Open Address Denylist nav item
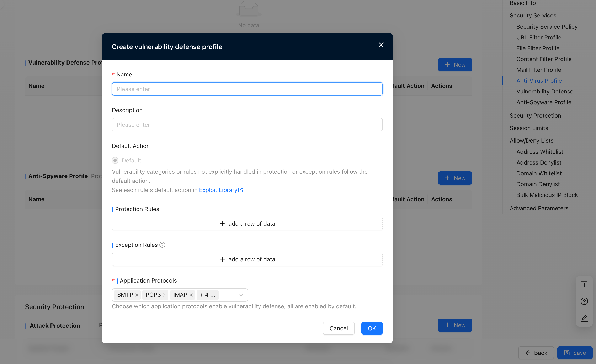Viewport: 596px width, 364px height. click(539, 162)
